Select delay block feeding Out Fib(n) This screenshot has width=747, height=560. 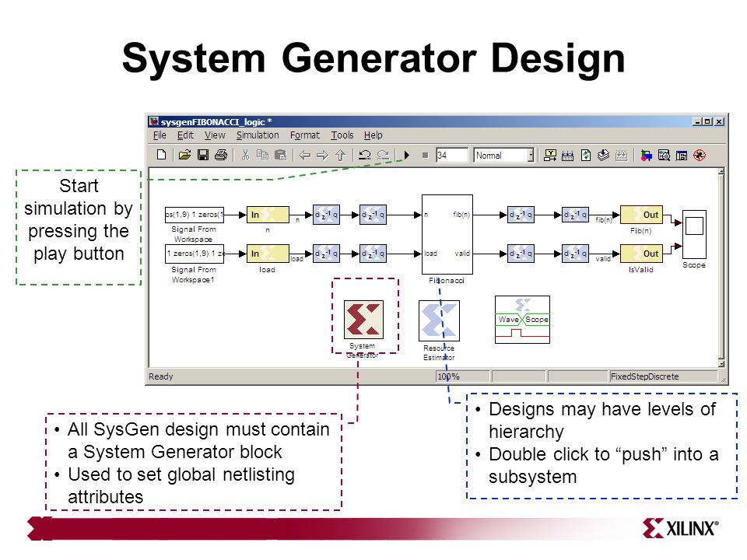point(575,215)
